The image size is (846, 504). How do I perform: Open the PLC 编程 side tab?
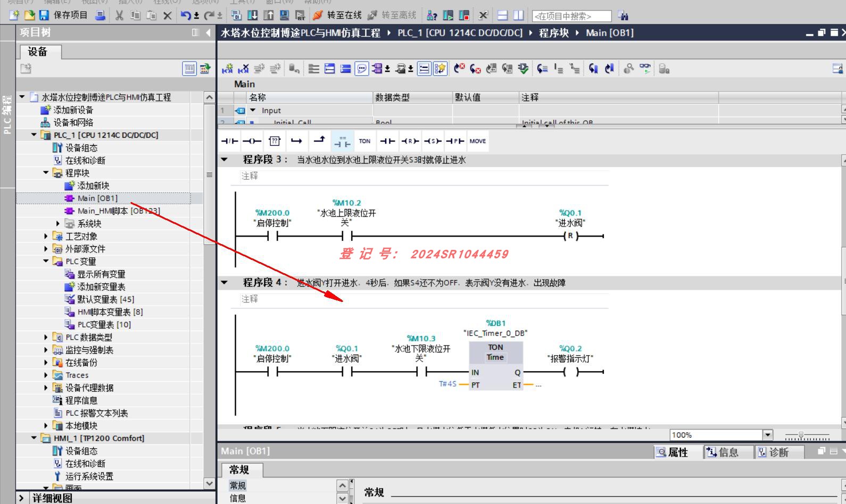pos(7,114)
